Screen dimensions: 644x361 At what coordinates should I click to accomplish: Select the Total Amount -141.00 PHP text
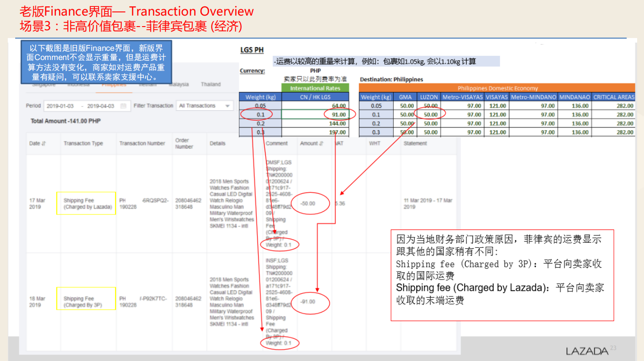(66, 121)
